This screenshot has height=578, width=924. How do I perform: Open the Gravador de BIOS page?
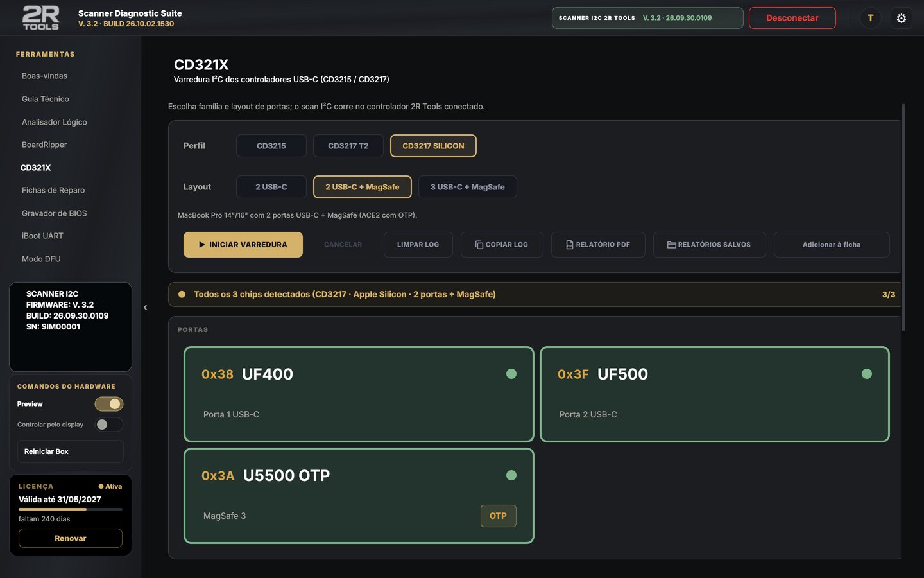click(54, 213)
